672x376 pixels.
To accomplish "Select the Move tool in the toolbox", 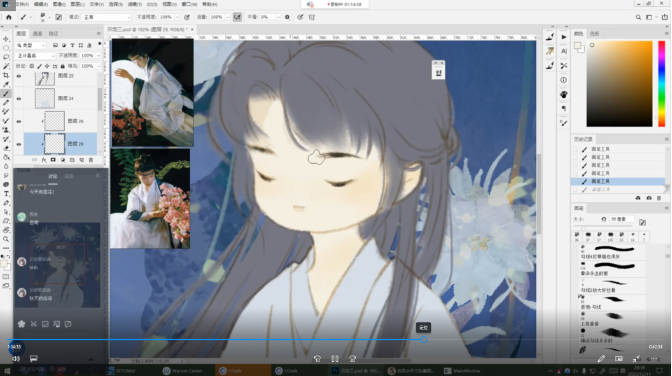I will [6, 39].
